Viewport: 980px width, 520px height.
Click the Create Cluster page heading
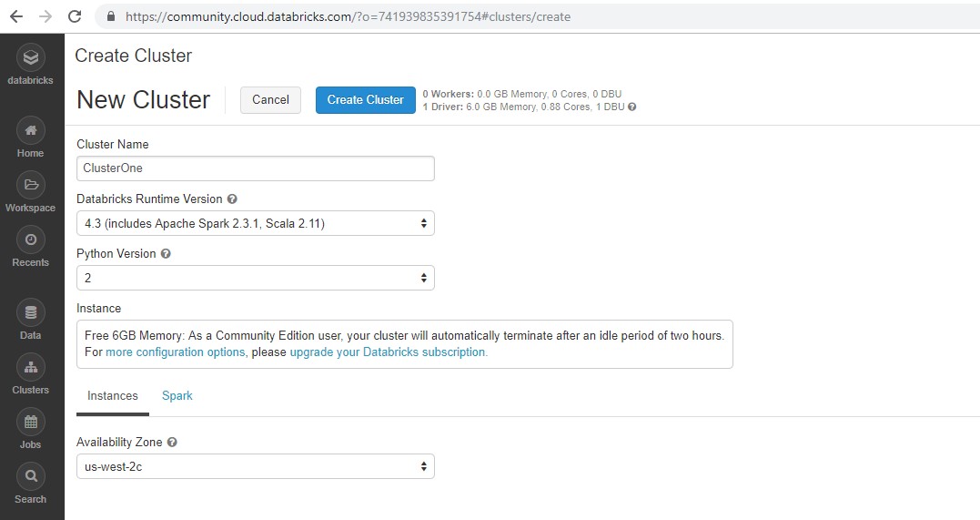click(133, 56)
